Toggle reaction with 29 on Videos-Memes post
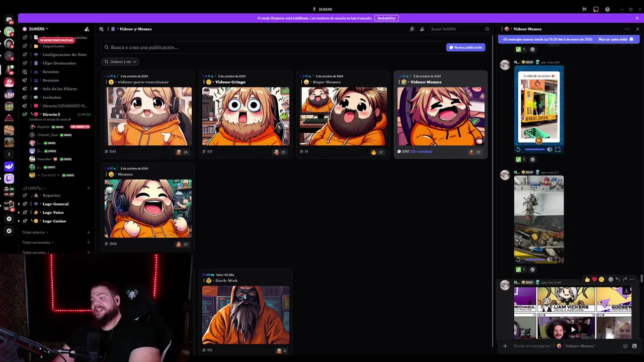 coord(475,152)
